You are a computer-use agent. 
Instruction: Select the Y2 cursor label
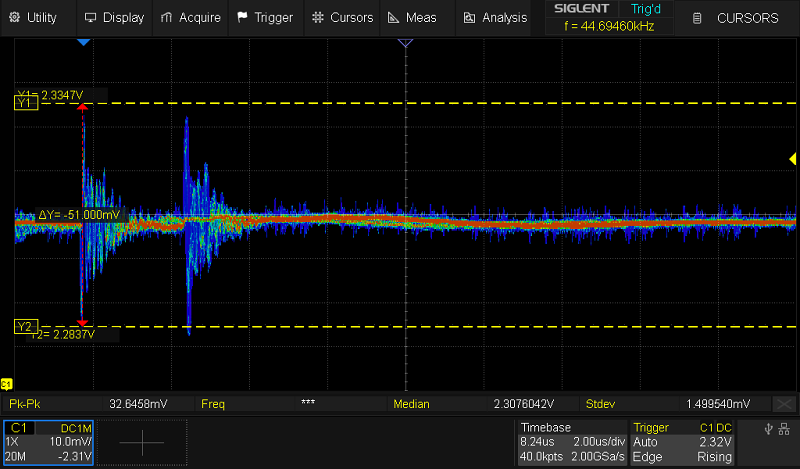click(25, 327)
